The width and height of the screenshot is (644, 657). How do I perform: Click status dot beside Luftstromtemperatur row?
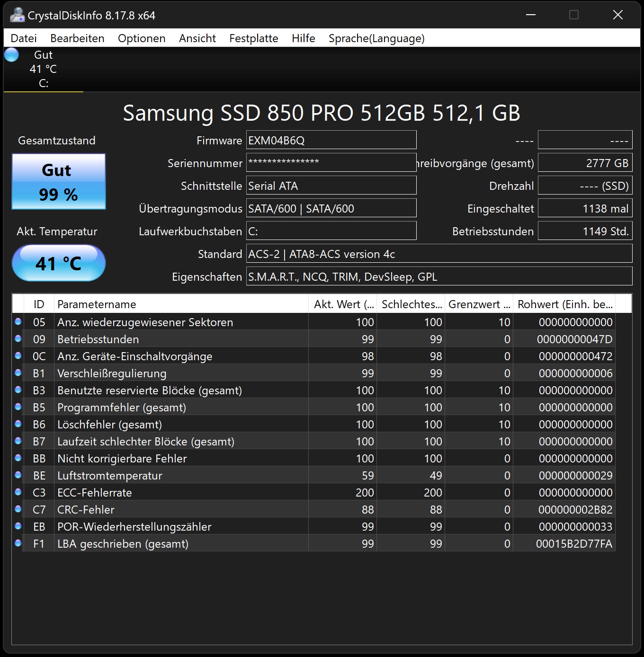click(x=18, y=475)
